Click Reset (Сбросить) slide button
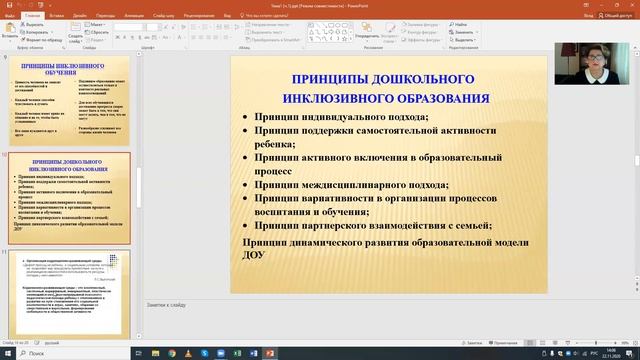 pos(97,32)
